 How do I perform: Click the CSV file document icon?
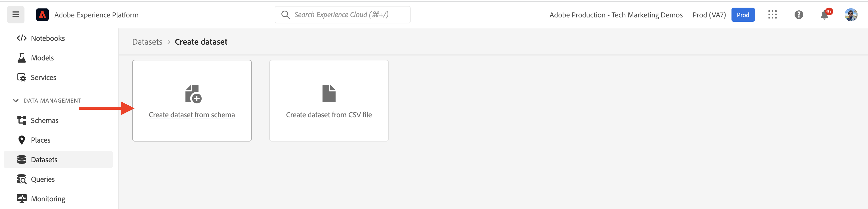[329, 94]
